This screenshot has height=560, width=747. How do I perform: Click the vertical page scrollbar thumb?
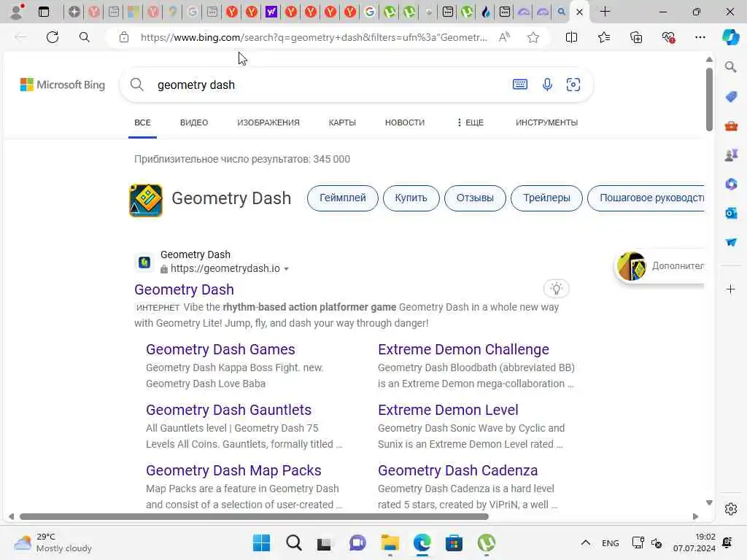tap(709, 99)
